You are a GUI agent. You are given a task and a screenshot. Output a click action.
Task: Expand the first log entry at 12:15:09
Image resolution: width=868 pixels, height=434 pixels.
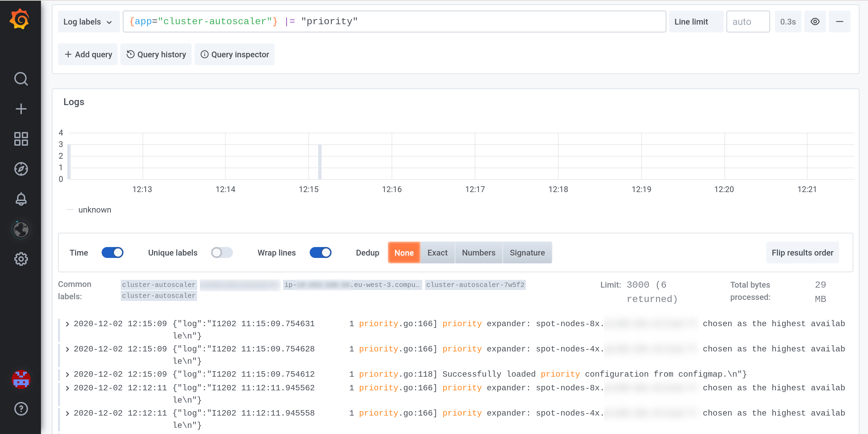pyautogui.click(x=67, y=323)
